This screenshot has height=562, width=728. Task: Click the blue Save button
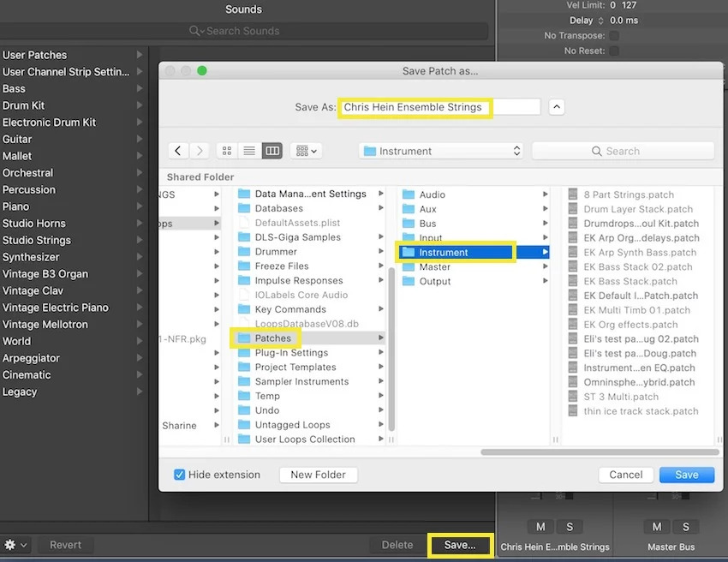click(687, 475)
